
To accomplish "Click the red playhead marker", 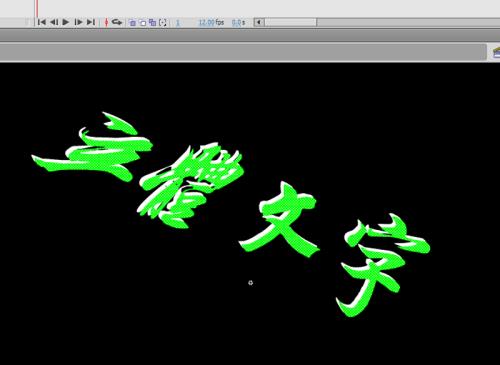I will [37, 8].
